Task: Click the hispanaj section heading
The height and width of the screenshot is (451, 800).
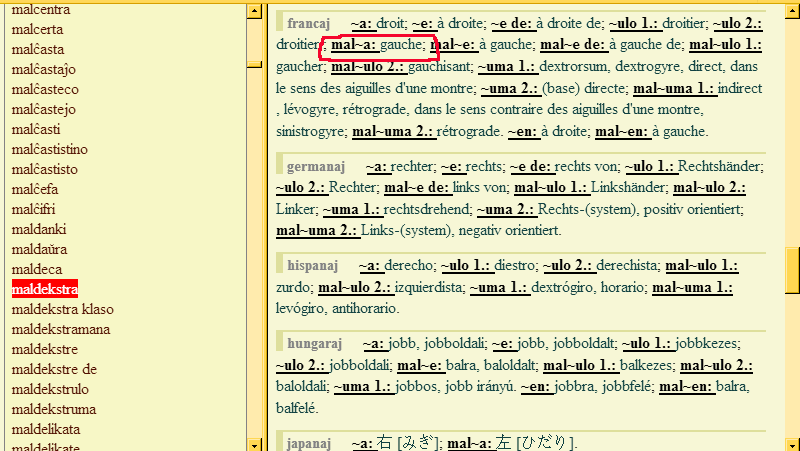Action: pos(313,265)
